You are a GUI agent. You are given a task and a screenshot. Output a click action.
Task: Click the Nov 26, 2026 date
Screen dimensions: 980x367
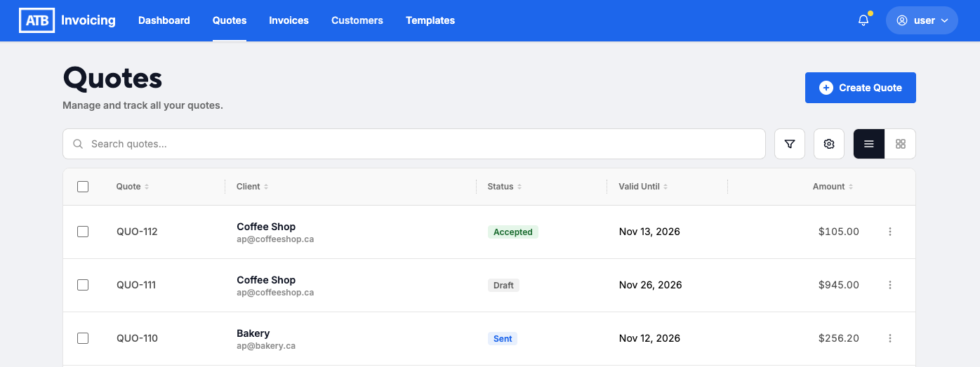(x=651, y=285)
